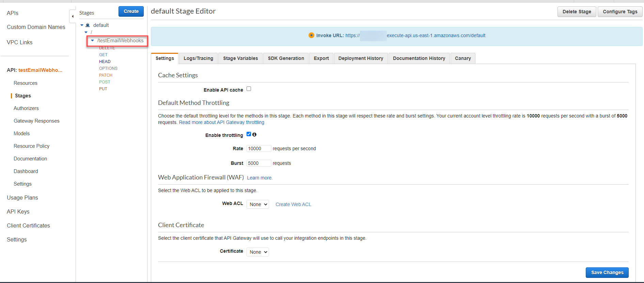Select the HEAD method in tree

click(105, 62)
